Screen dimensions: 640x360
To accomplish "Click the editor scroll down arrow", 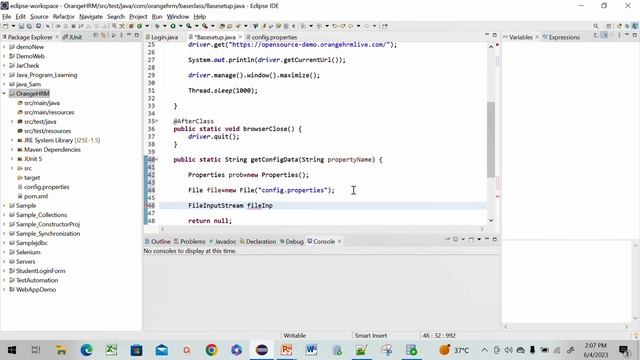I will [491, 220].
